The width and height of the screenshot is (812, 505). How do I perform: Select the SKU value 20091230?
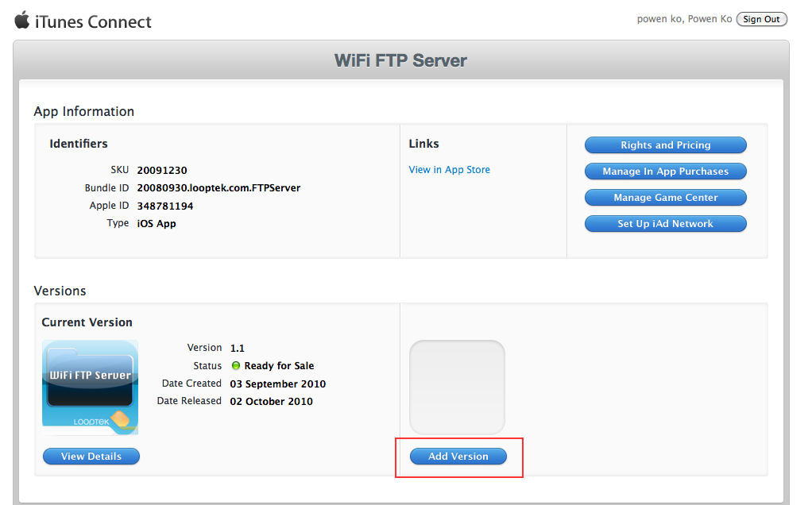tap(162, 170)
